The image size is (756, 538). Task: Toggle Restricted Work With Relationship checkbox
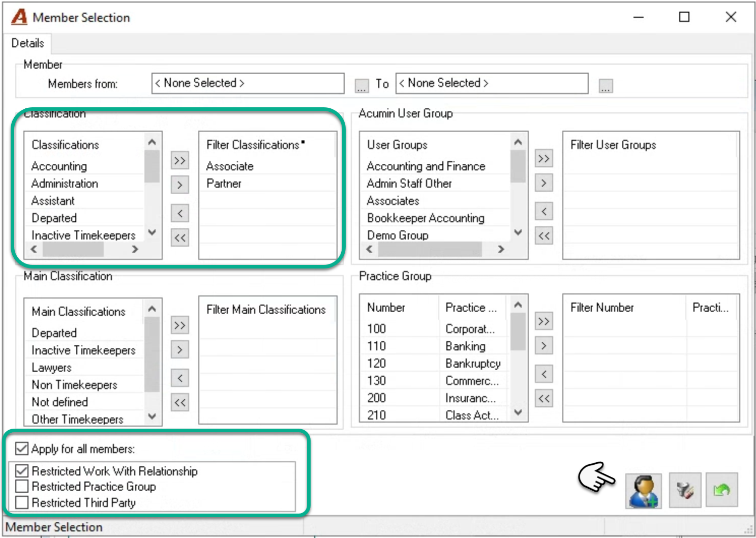[x=22, y=471]
